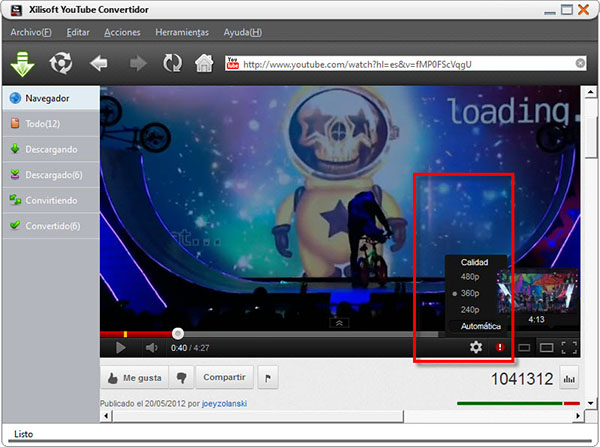Play the video with the play button
The image size is (600, 447).
point(121,347)
